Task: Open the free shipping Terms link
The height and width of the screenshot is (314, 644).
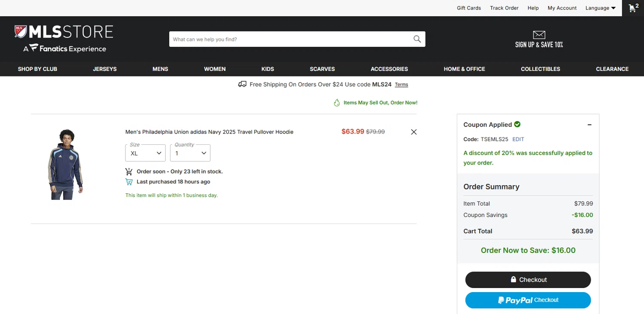Action: click(401, 85)
